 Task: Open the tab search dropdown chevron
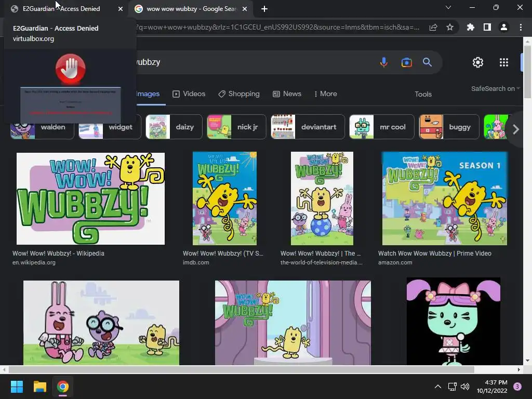448,7
